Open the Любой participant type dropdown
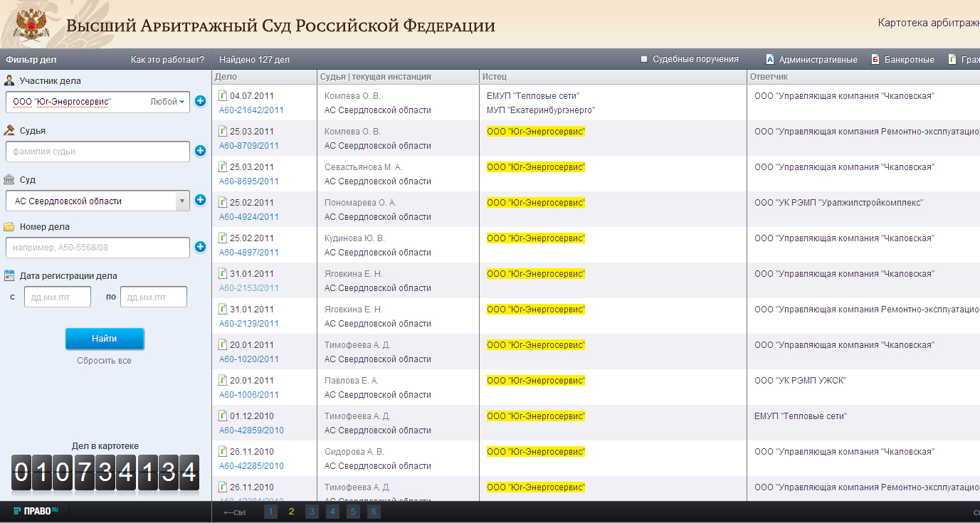The image size is (980, 523). coord(168,102)
